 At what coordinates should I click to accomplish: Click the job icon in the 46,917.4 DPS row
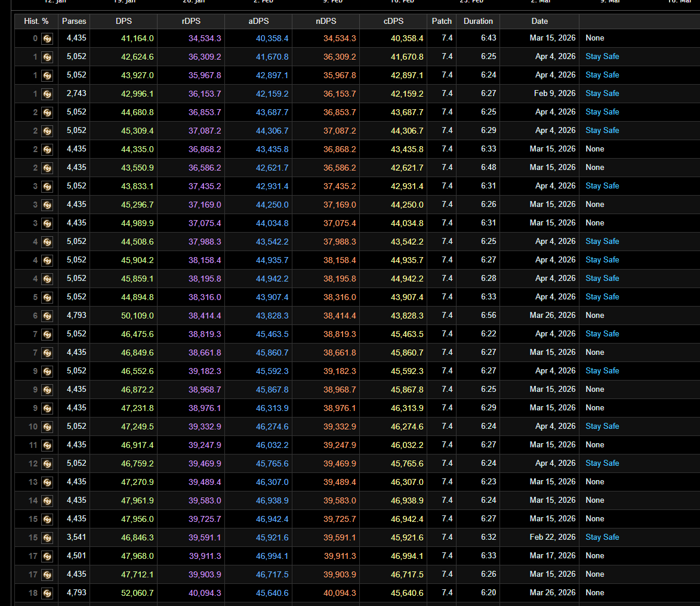click(x=47, y=446)
